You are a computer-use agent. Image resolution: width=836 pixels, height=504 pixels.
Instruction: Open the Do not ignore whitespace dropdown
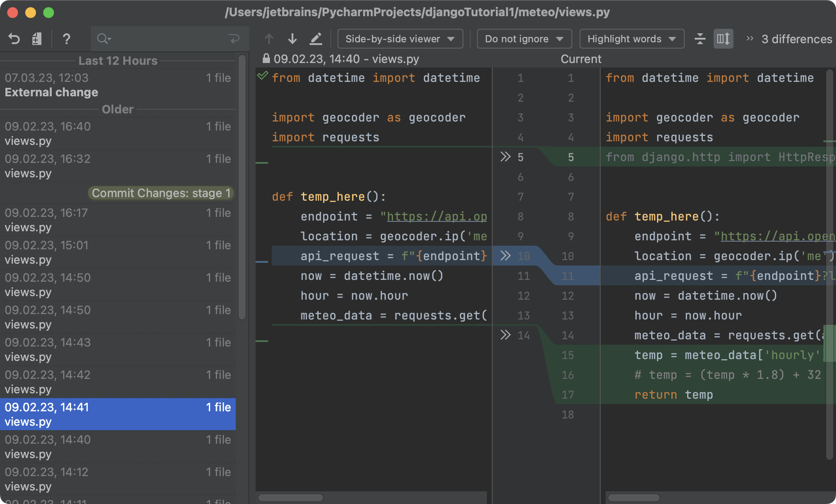pyautogui.click(x=524, y=39)
